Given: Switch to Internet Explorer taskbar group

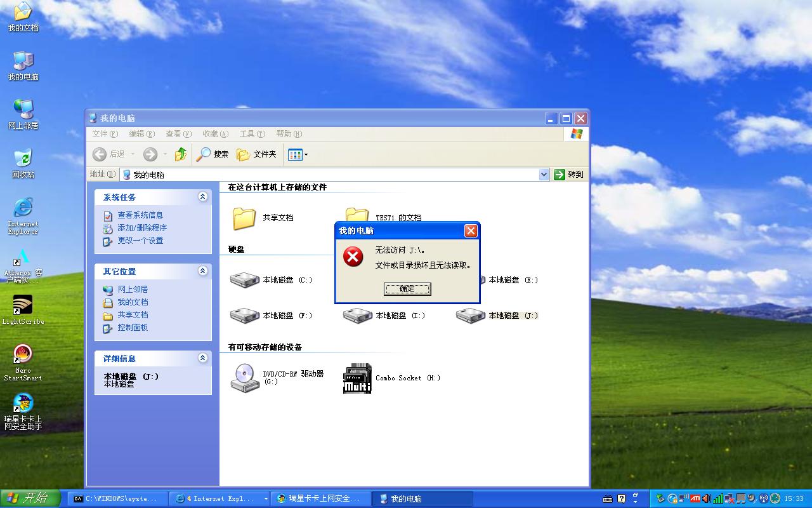Looking at the screenshot, I should point(219,499).
